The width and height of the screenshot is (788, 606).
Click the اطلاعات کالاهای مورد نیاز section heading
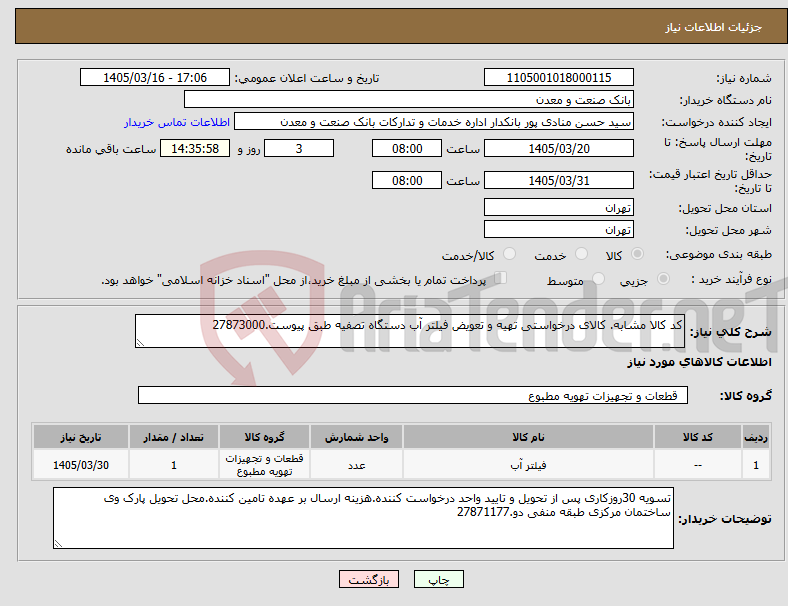coord(699,362)
